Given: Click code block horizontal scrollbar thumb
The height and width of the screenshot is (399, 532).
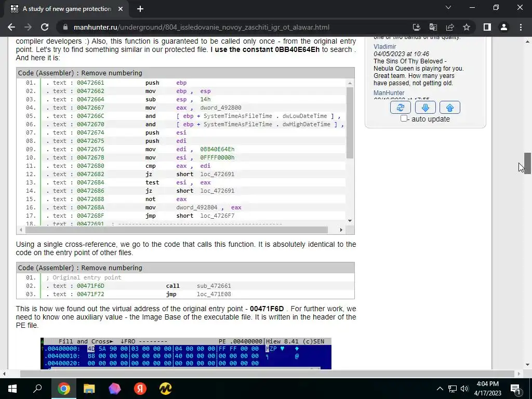Looking at the screenshot, I should tap(177, 230).
